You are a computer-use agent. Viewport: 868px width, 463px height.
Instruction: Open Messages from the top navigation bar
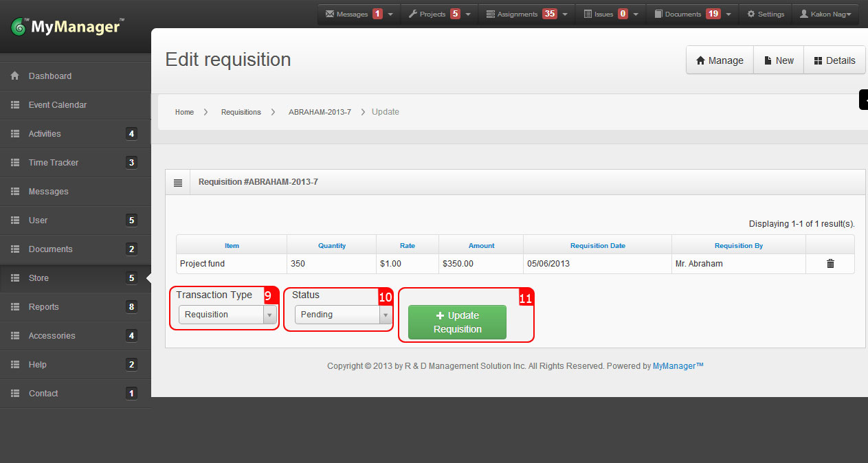(x=350, y=13)
